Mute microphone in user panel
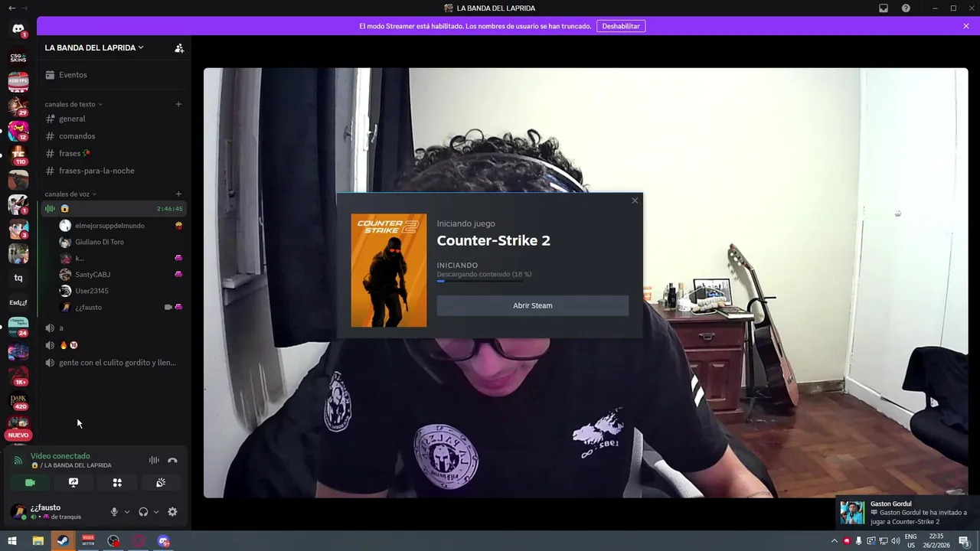This screenshot has height=551, width=980. 114,512
